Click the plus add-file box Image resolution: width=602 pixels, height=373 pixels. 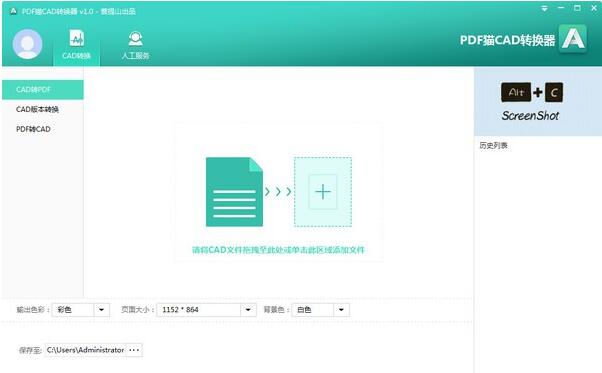coord(323,192)
